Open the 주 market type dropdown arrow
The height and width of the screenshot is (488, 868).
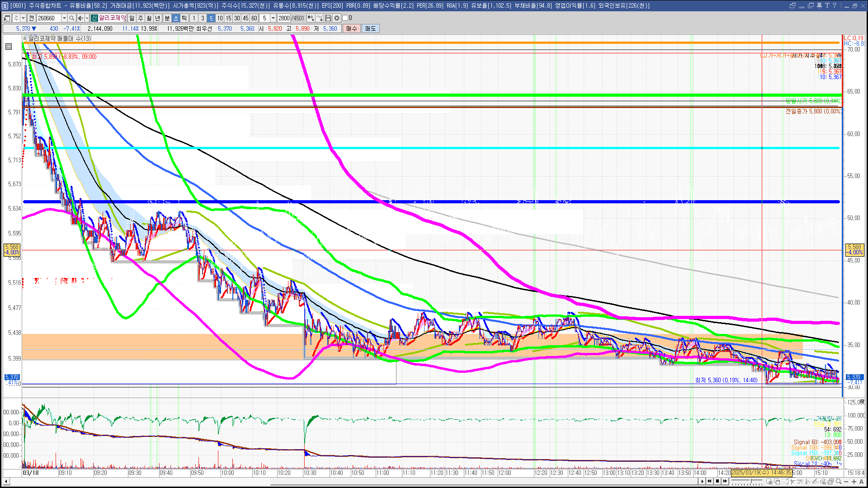click(x=23, y=18)
